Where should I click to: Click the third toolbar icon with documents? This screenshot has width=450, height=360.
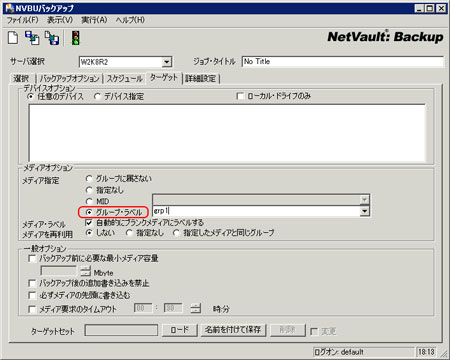point(52,38)
